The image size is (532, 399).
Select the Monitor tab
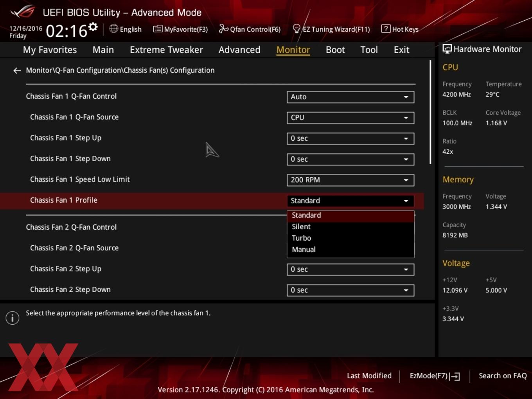coord(293,50)
